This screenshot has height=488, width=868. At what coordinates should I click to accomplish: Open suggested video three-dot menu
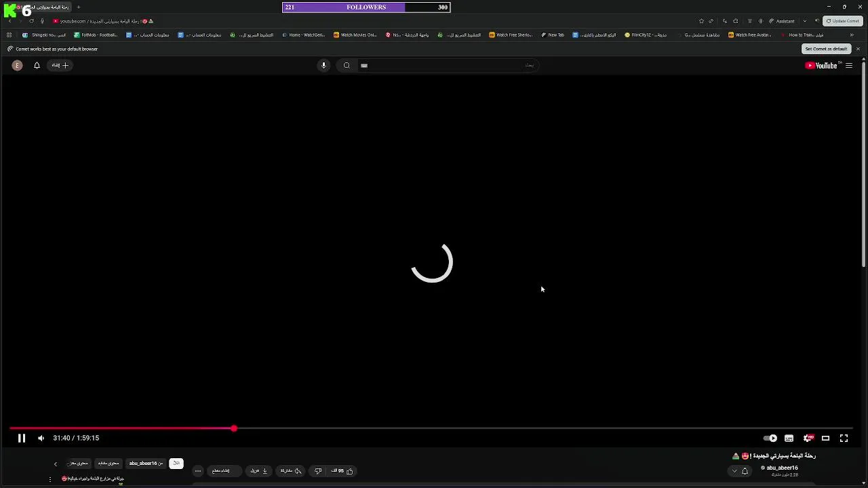(x=50, y=479)
